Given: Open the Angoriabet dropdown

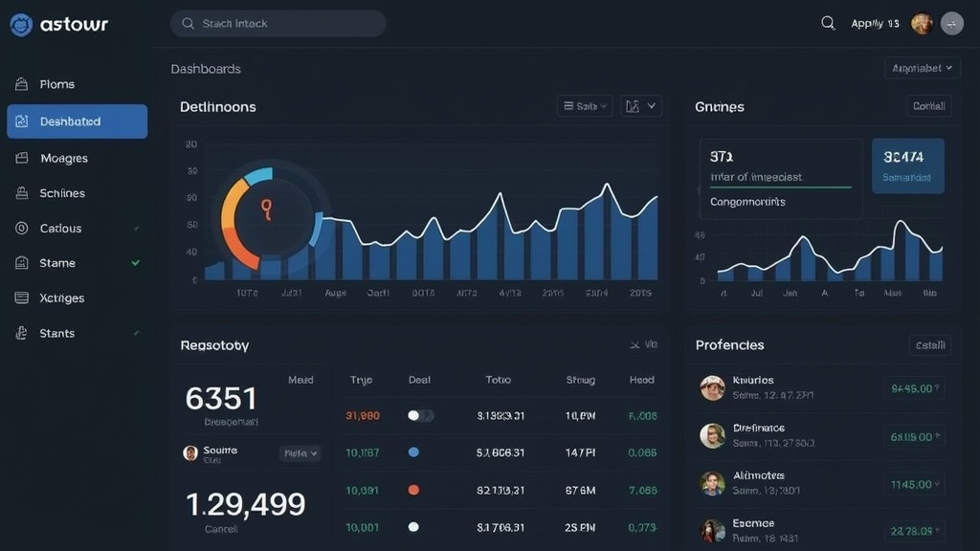Looking at the screenshot, I should point(923,68).
